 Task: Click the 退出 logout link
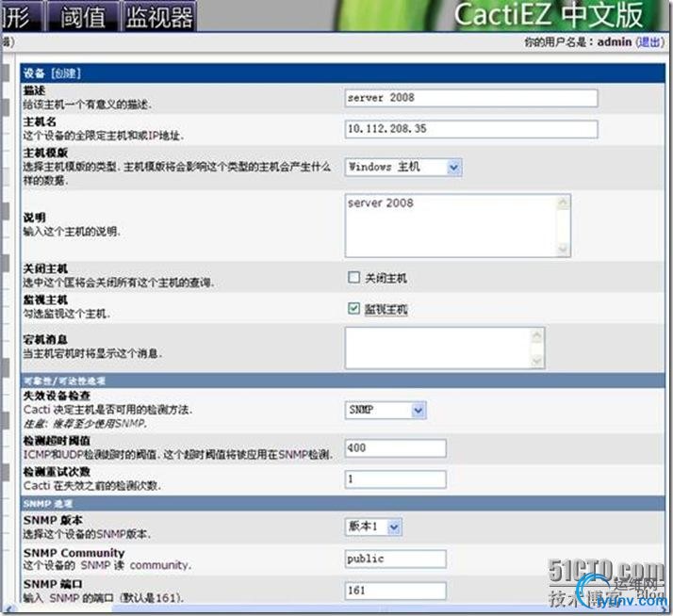click(x=648, y=42)
